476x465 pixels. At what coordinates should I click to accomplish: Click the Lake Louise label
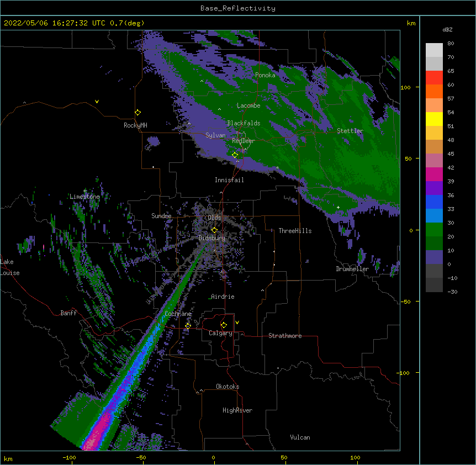point(10,267)
